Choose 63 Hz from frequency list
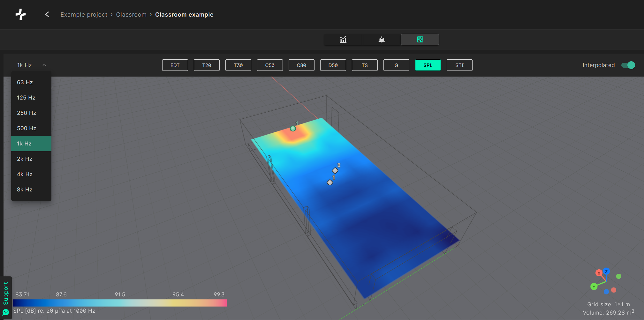Viewport: 644px width, 320px height. pos(31,82)
